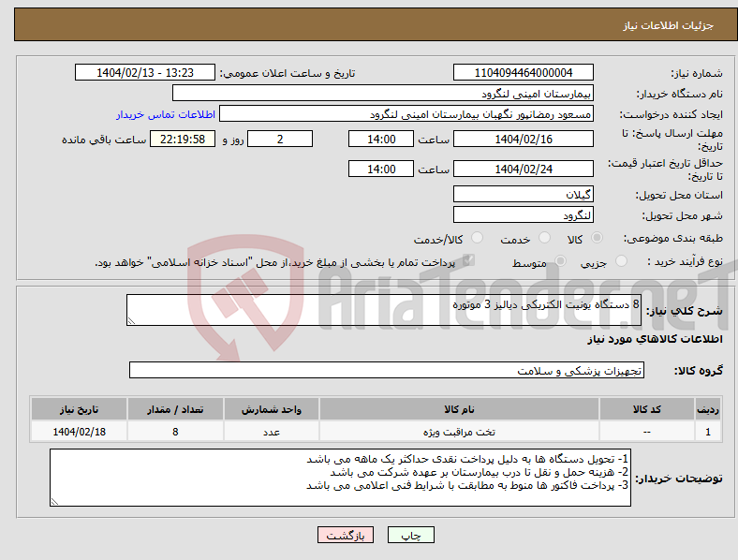
Task: Click the delivery province field گیلان
Action: coord(524,194)
